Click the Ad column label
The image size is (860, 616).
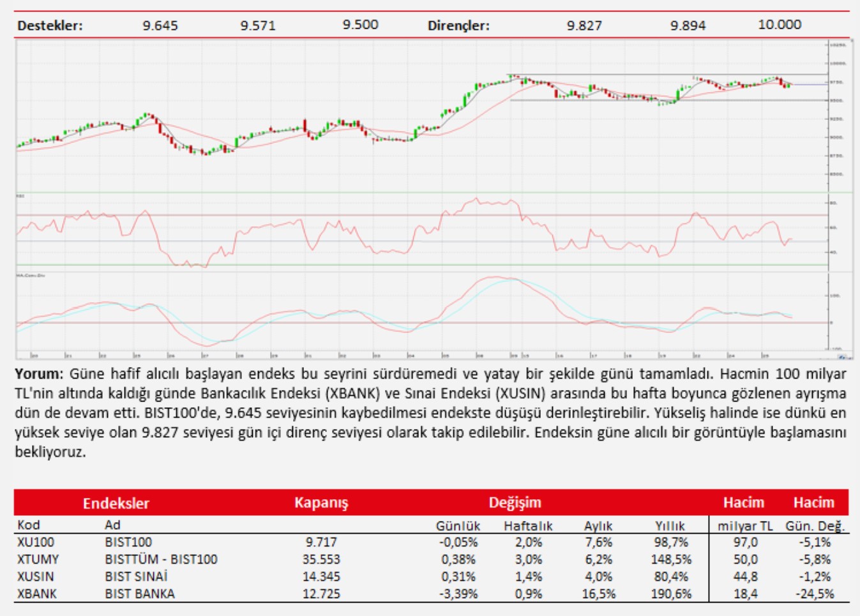tap(112, 525)
